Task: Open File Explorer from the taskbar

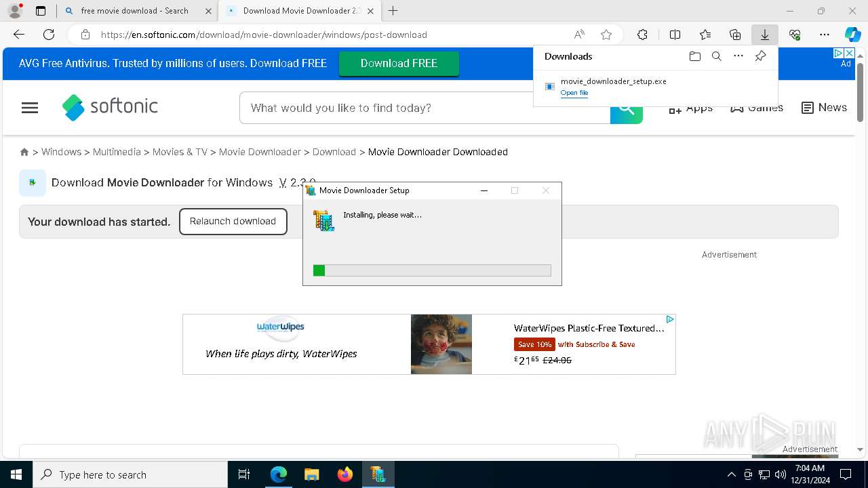Action: coord(312,474)
